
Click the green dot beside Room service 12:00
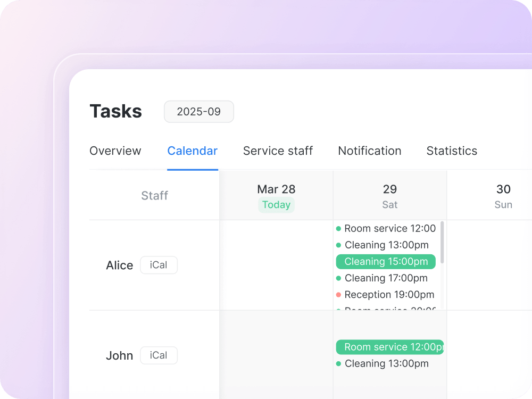click(338, 228)
